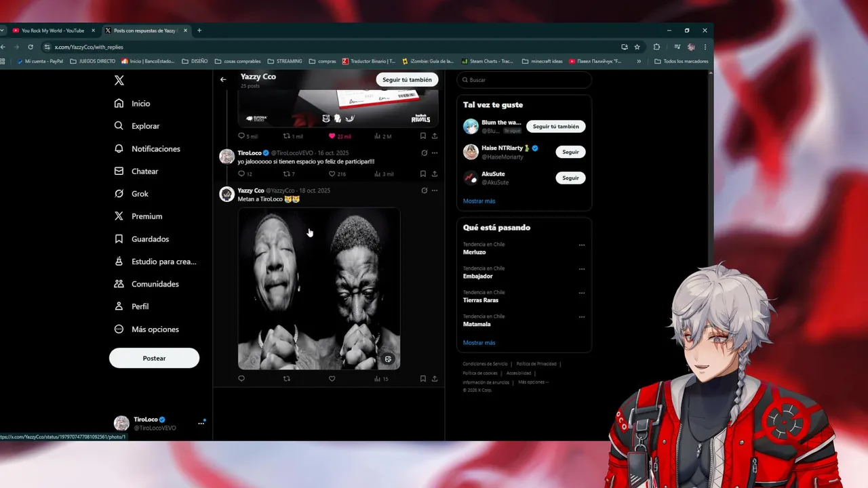Like TiroLoco's reply with 216 likes
Image resolution: width=868 pixels, height=488 pixels.
[337, 174]
